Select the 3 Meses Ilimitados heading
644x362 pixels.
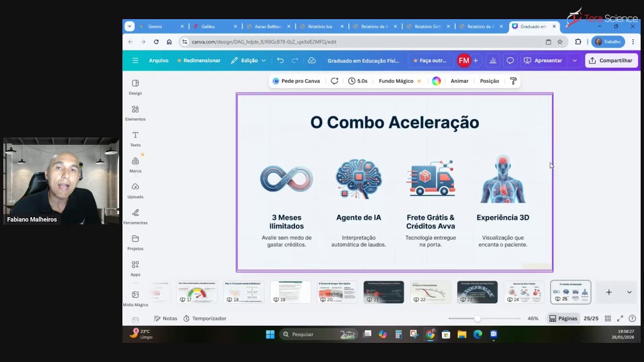(x=287, y=222)
